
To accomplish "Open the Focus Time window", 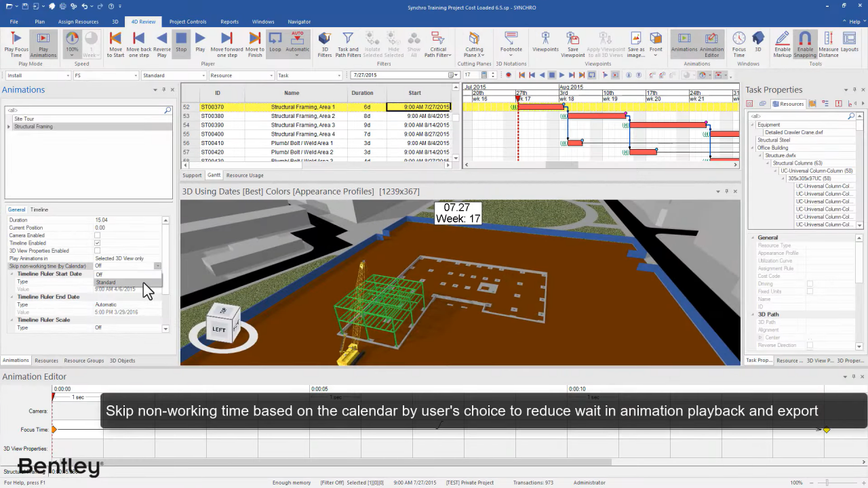I will (x=739, y=44).
